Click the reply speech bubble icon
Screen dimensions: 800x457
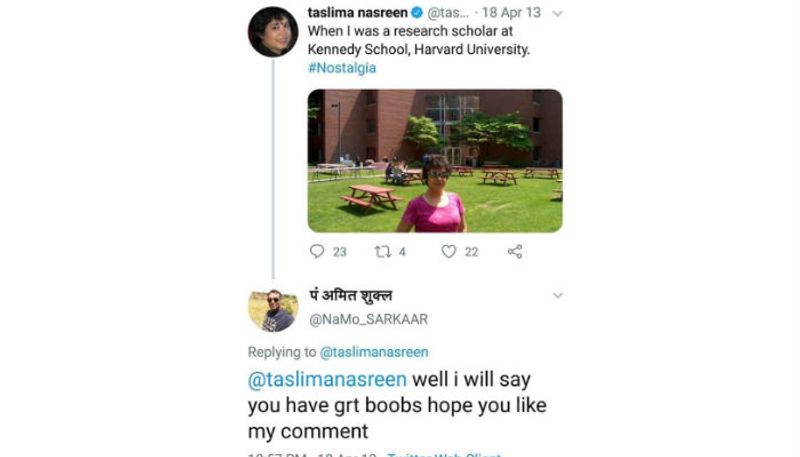[x=317, y=251]
